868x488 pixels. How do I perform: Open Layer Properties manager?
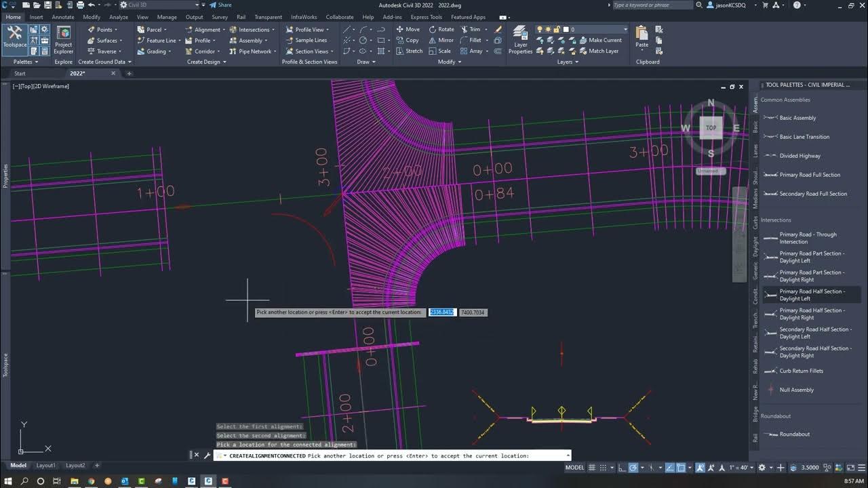520,40
